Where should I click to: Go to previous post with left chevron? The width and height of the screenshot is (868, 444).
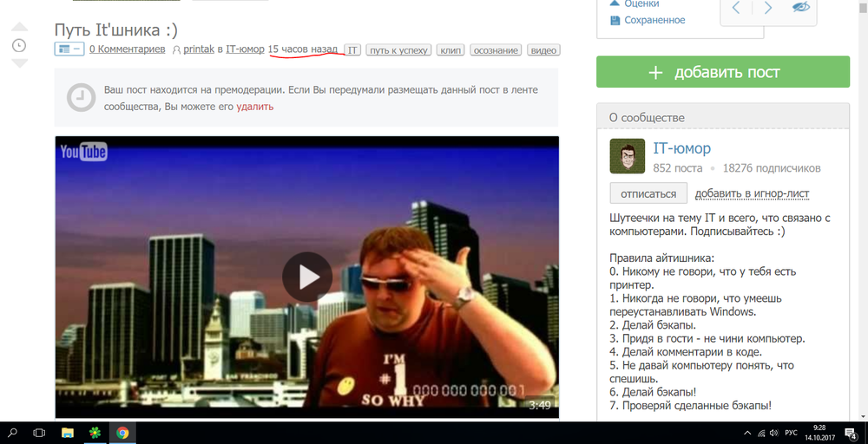pos(736,8)
